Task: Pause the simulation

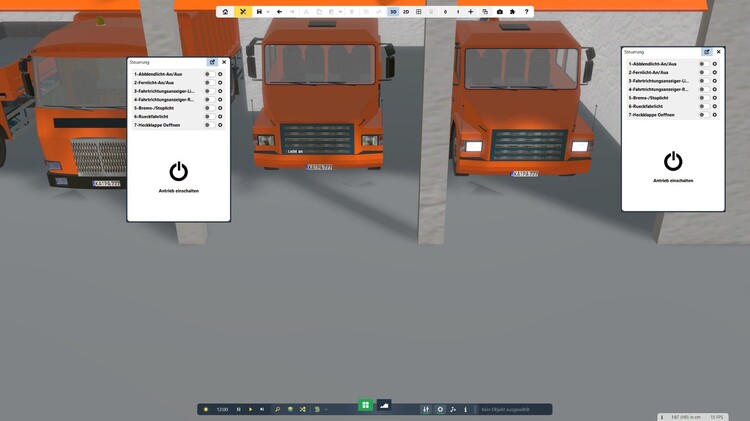Action: click(239, 410)
